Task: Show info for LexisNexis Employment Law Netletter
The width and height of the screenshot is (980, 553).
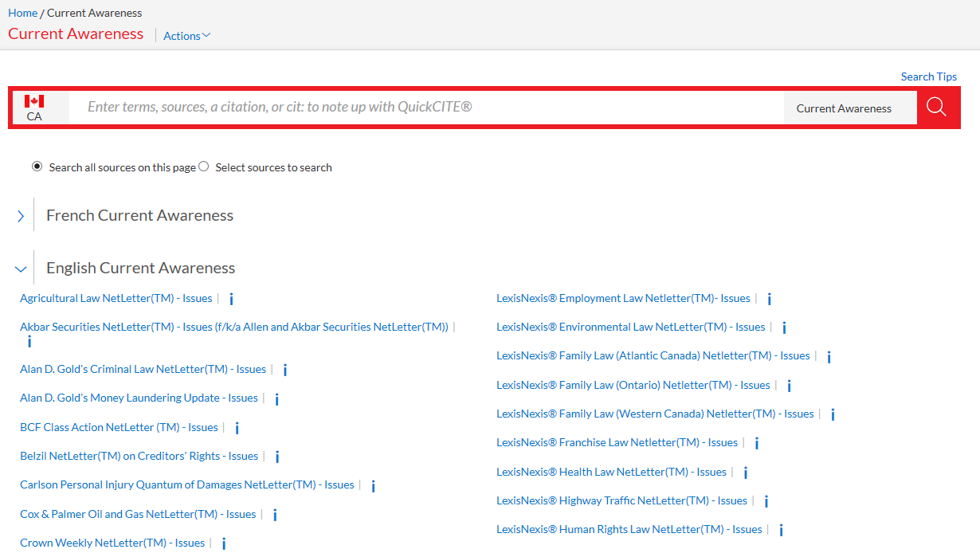Action: (769, 299)
